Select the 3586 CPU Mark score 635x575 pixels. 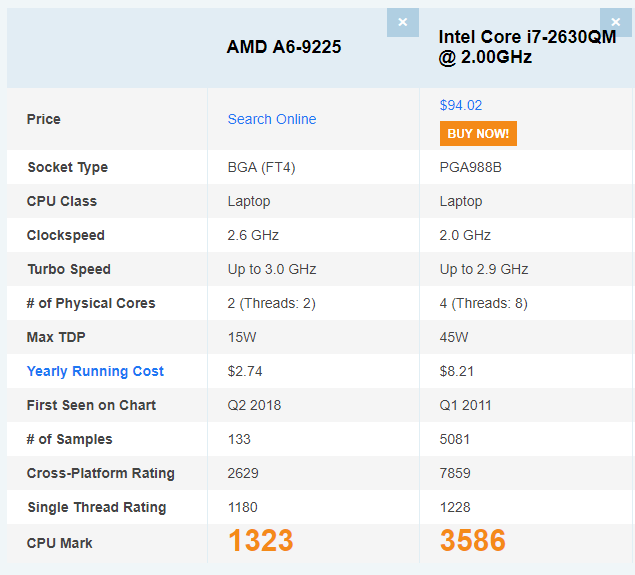click(x=473, y=541)
